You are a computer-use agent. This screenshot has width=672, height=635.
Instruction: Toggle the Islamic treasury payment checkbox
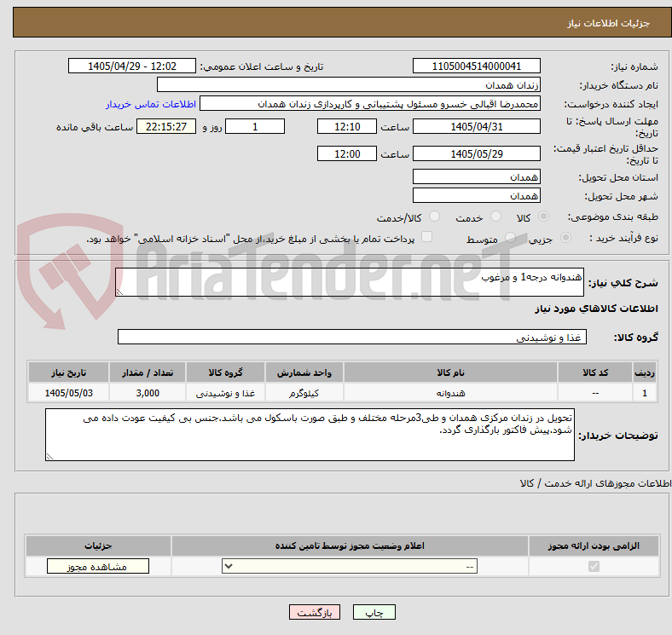coord(427,237)
